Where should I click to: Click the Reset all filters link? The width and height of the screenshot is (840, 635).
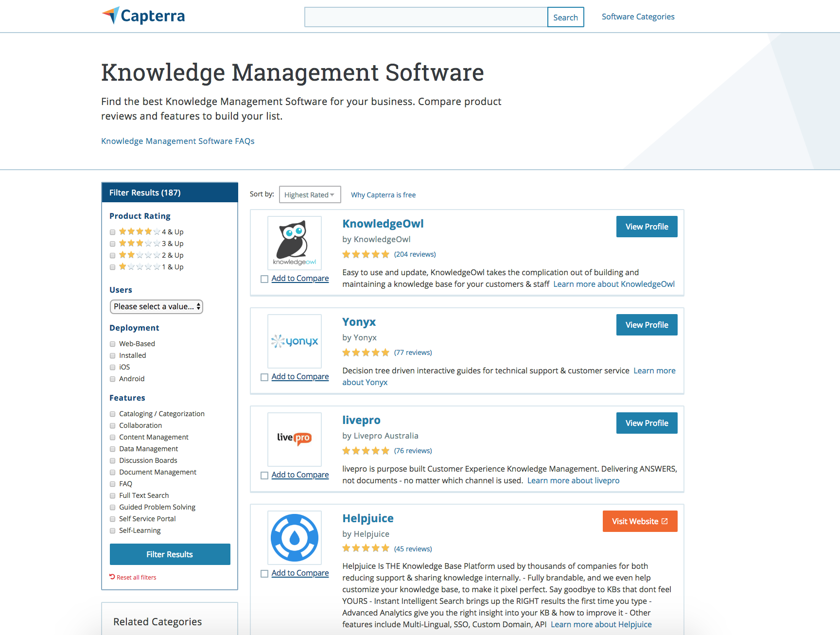coord(133,577)
